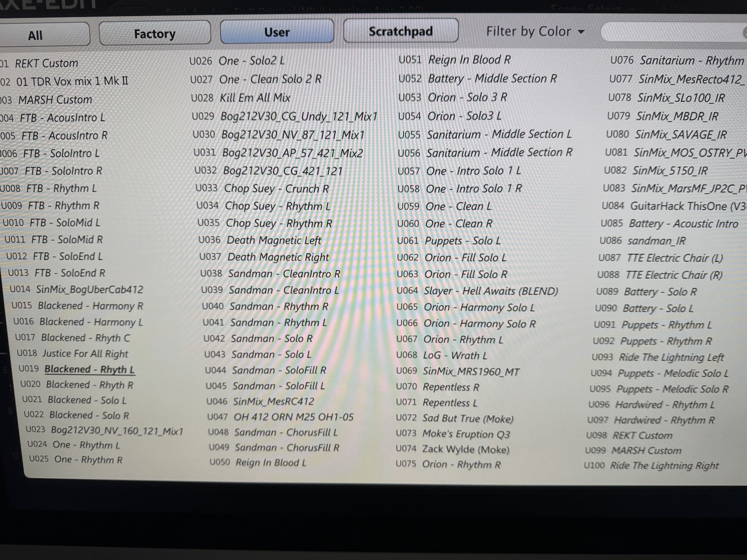Select U059 One - Clean L
The width and height of the screenshot is (747, 560).
[x=444, y=206]
